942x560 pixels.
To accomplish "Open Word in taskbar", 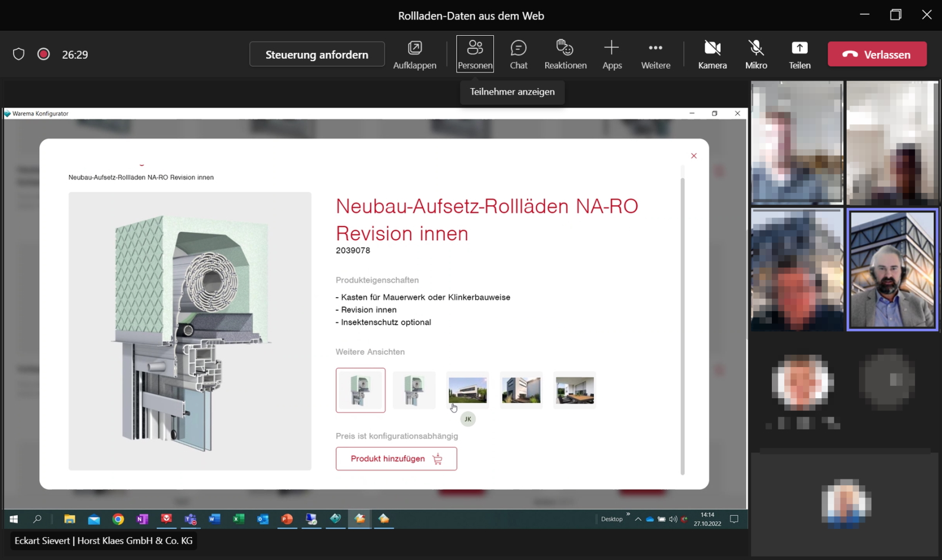I will (x=214, y=519).
